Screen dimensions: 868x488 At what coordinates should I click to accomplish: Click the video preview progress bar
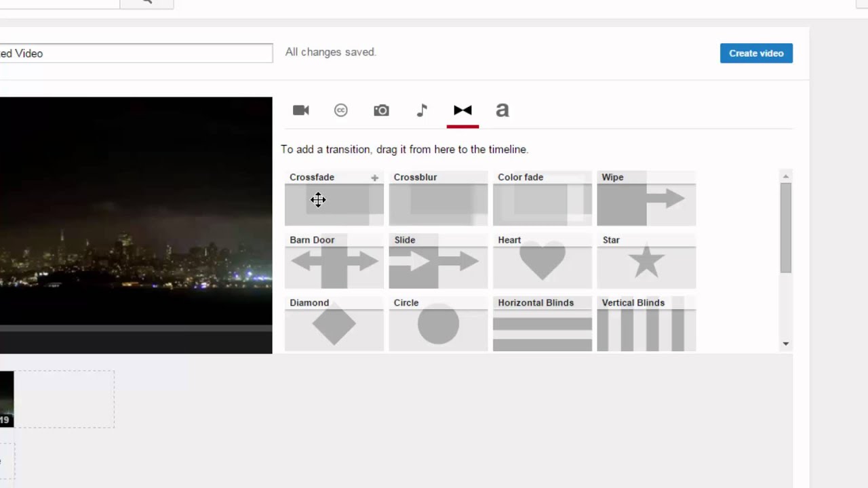tap(136, 329)
